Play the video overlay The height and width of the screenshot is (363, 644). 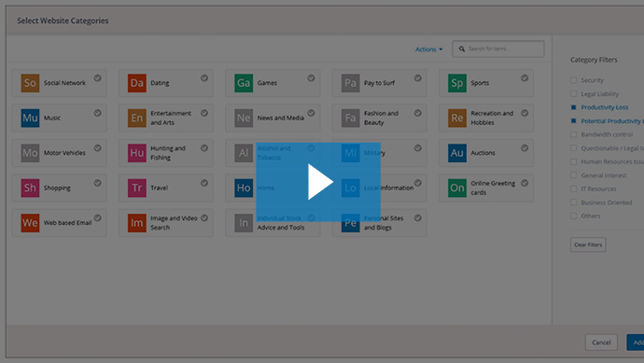pos(318,182)
